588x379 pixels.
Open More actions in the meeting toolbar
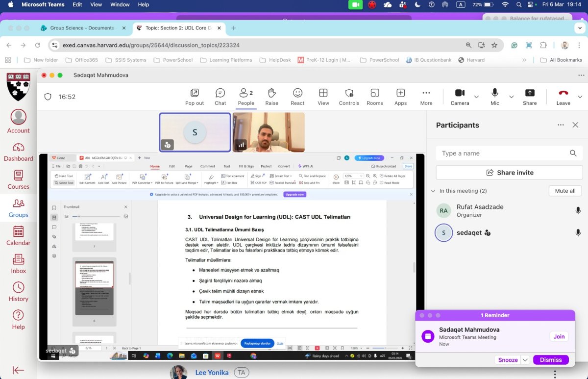[426, 96]
